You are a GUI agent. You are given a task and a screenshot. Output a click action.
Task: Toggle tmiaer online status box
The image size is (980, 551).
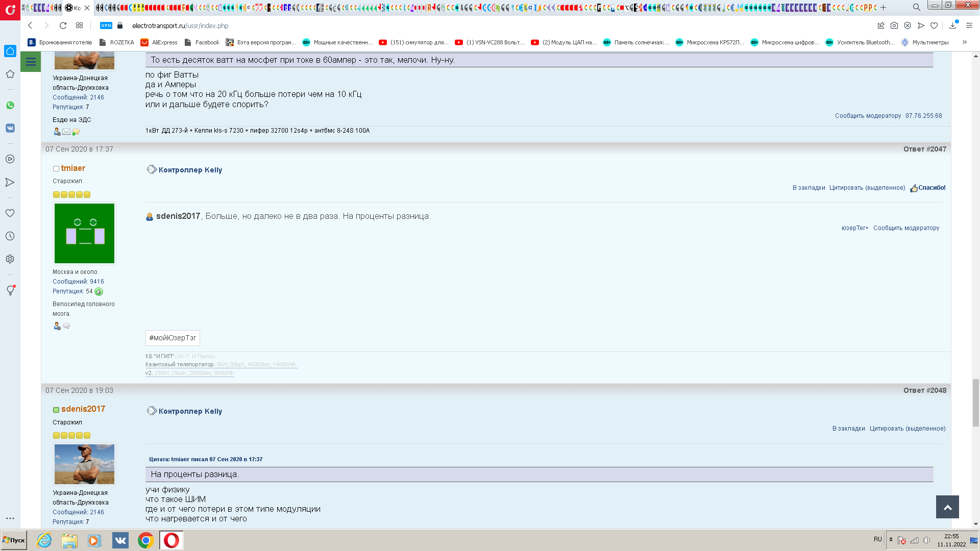[x=56, y=169]
